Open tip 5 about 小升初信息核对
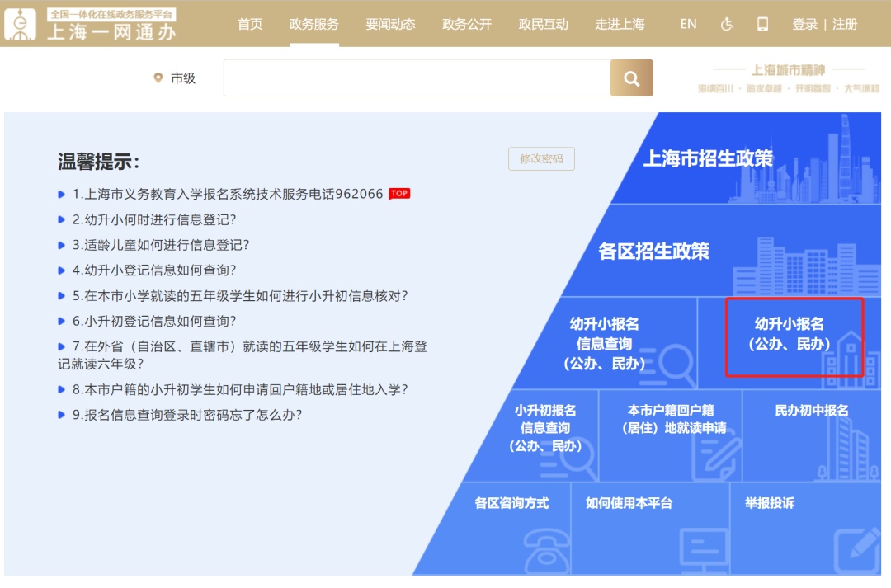 pos(240,295)
